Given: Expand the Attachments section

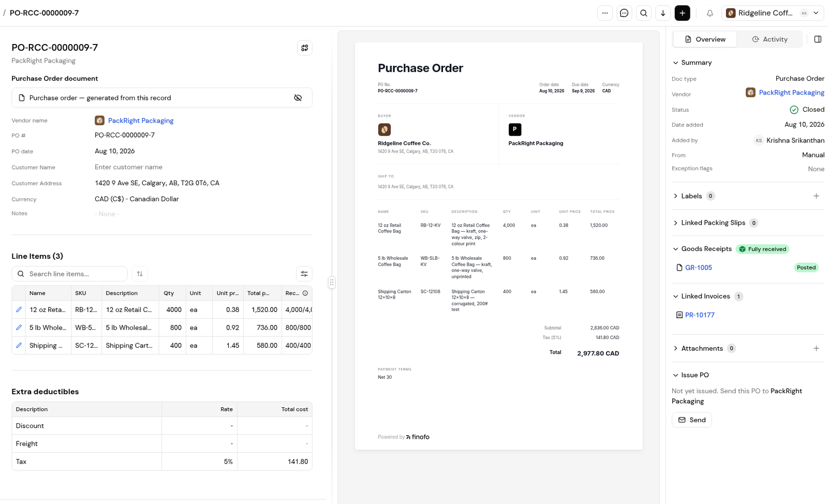Looking at the screenshot, I should click(697, 348).
